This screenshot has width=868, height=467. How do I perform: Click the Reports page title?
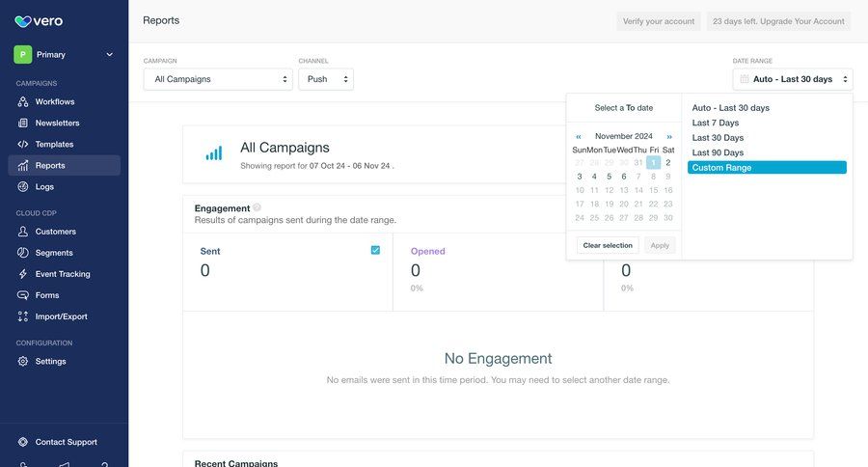coord(161,20)
